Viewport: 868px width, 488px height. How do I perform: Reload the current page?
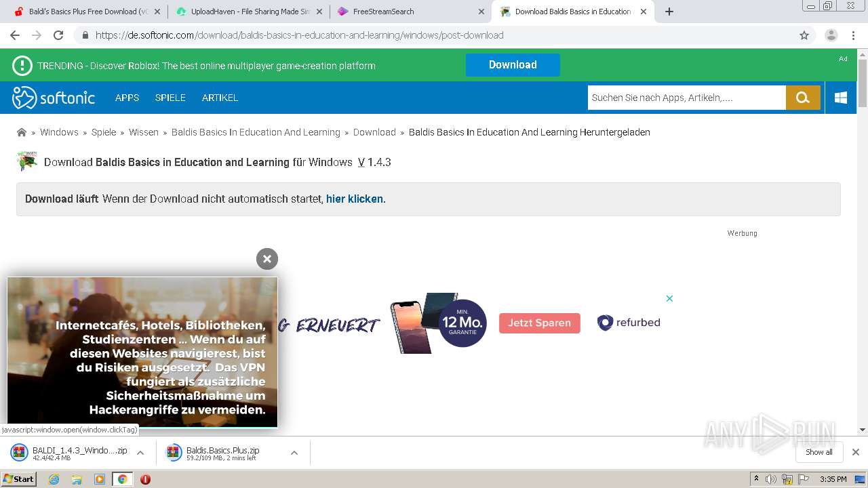click(x=58, y=35)
